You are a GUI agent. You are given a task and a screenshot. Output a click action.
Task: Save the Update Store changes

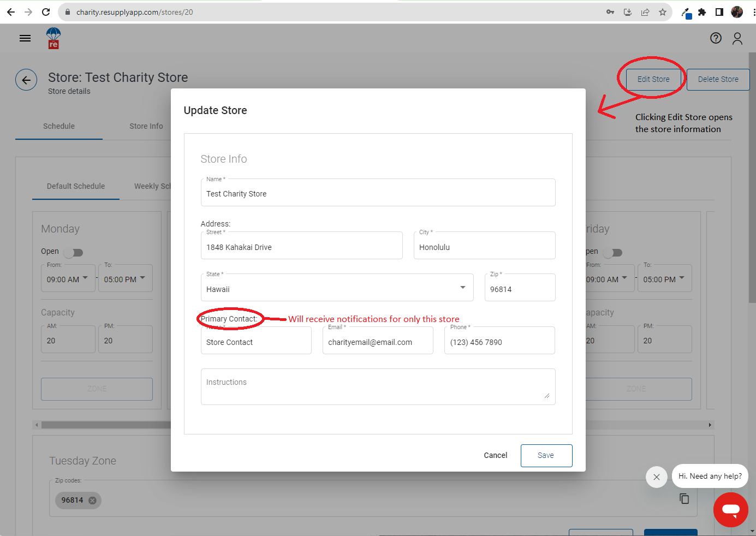(x=546, y=455)
